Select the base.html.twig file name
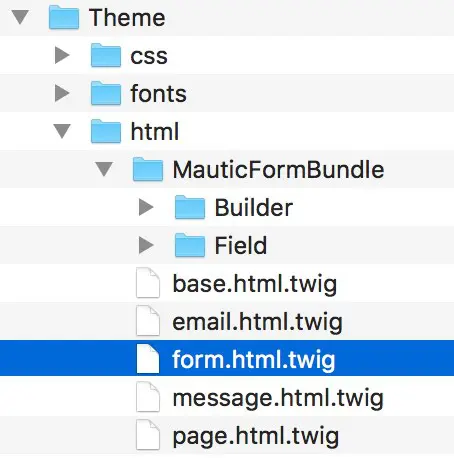The height and width of the screenshot is (458, 454). pos(255,284)
